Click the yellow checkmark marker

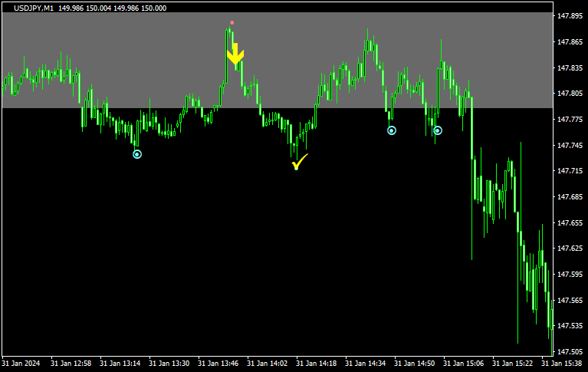coord(299,162)
